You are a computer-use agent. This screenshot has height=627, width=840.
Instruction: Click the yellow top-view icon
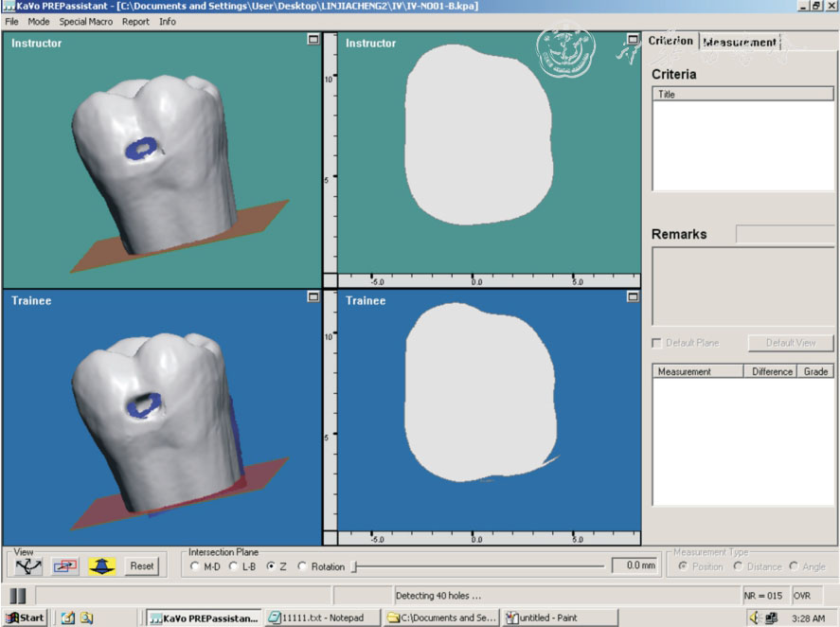(102, 565)
